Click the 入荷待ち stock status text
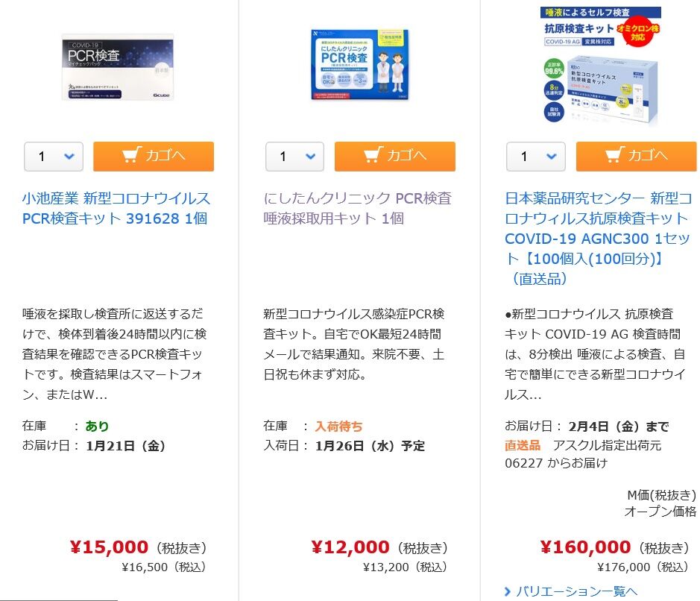Image resolution: width=700 pixels, height=601 pixels. pyautogui.click(x=339, y=427)
